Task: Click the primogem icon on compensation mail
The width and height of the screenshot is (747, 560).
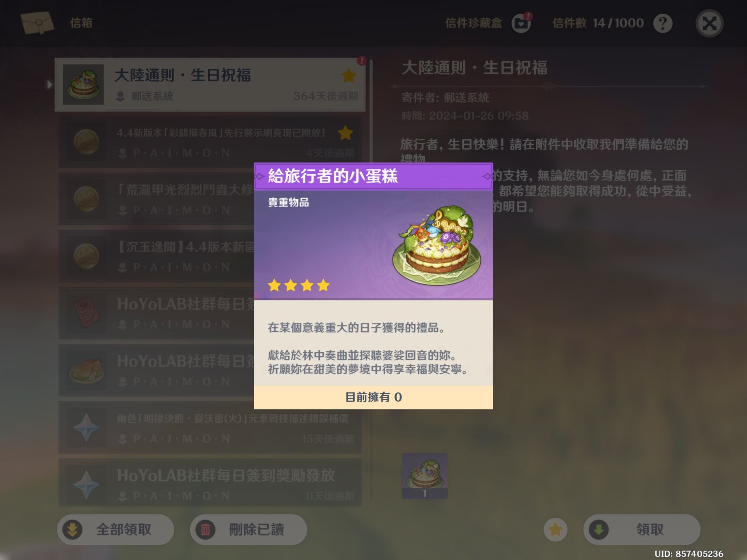Action: click(x=86, y=428)
